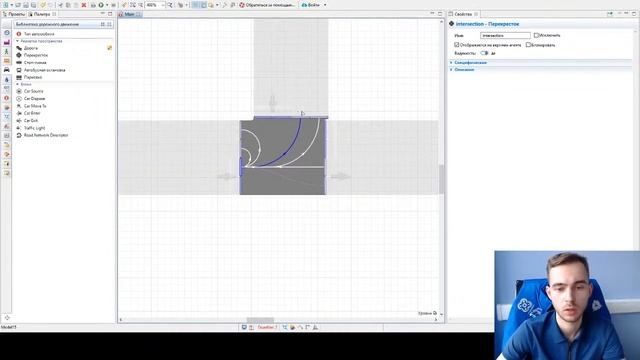The image size is (640, 360).
Task: Choose the Автобусная остановка (Bus stop) element
Action: point(44,70)
